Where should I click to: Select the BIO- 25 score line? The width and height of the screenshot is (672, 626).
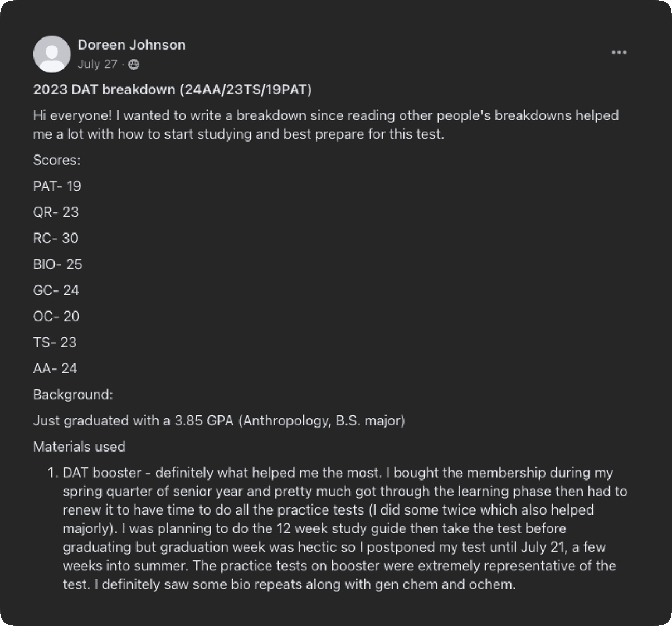click(58, 264)
